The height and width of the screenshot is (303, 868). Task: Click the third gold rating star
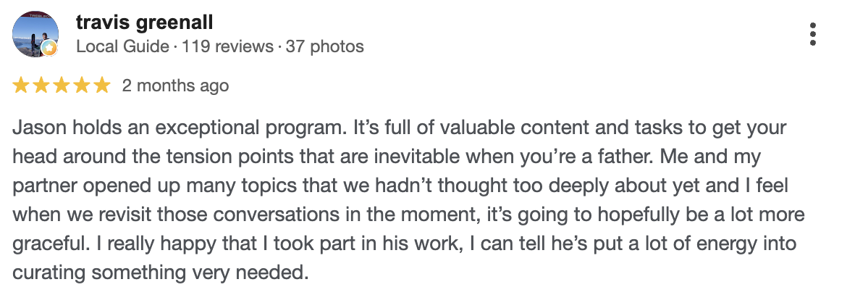[x=62, y=86]
